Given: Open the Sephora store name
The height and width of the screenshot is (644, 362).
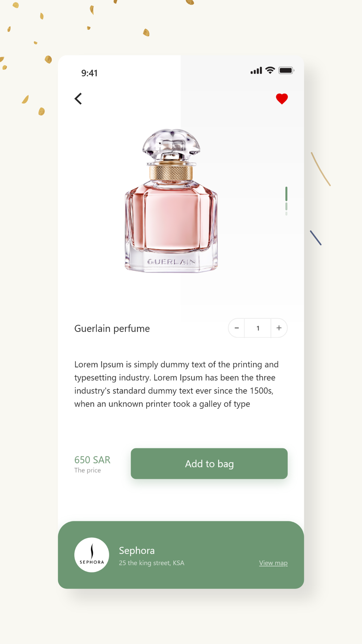Looking at the screenshot, I should coord(137,551).
